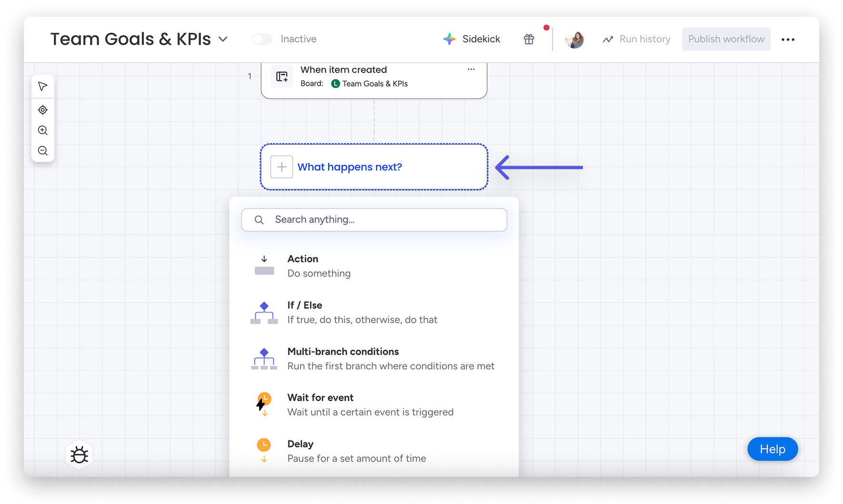Open the Sidekick assistant
The width and height of the screenshot is (843, 504).
click(472, 39)
